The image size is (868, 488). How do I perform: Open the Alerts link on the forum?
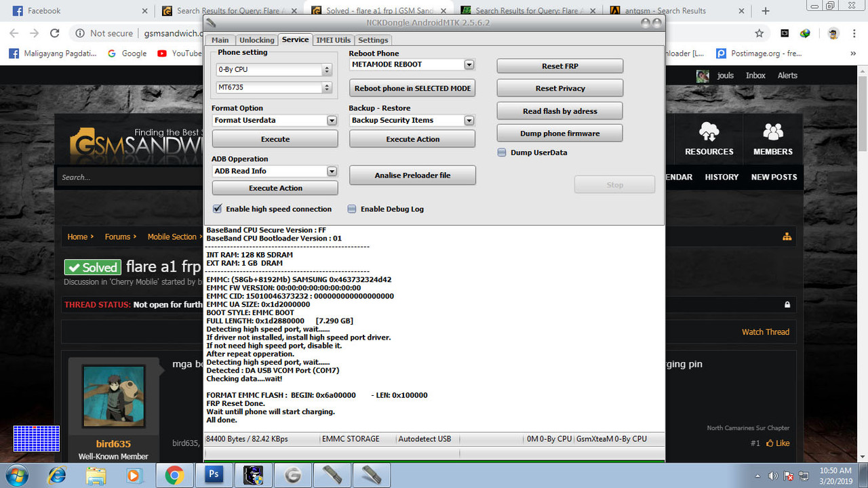click(x=787, y=75)
